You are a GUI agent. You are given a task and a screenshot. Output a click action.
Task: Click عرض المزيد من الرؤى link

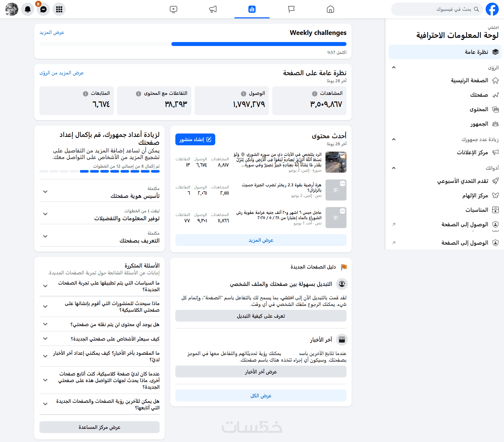[x=61, y=73]
